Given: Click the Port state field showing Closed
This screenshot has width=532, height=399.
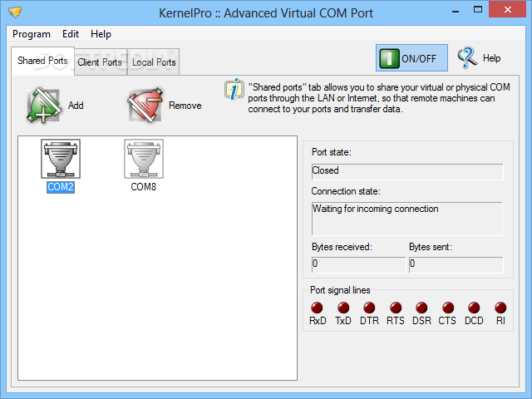Looking at the screenshot, I should (x=407, y=172).
